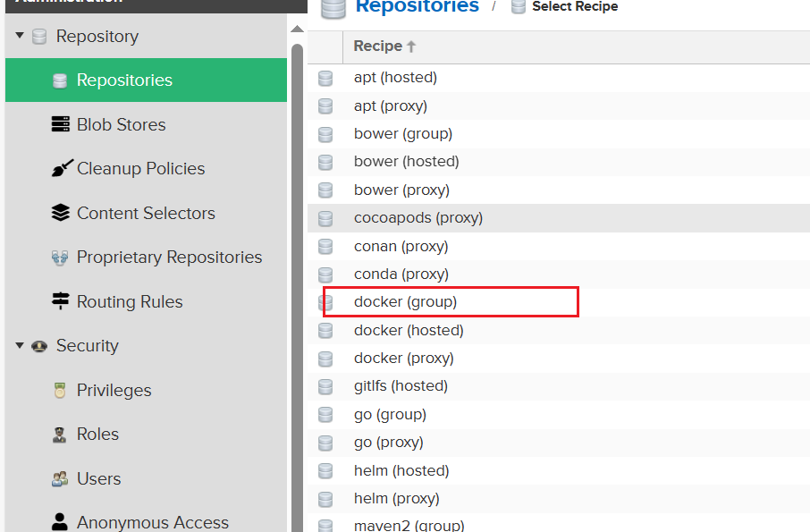Click the Anonymous Access person icon
Viewport: 810px width, 532px height.
click(x=60, y=521)
